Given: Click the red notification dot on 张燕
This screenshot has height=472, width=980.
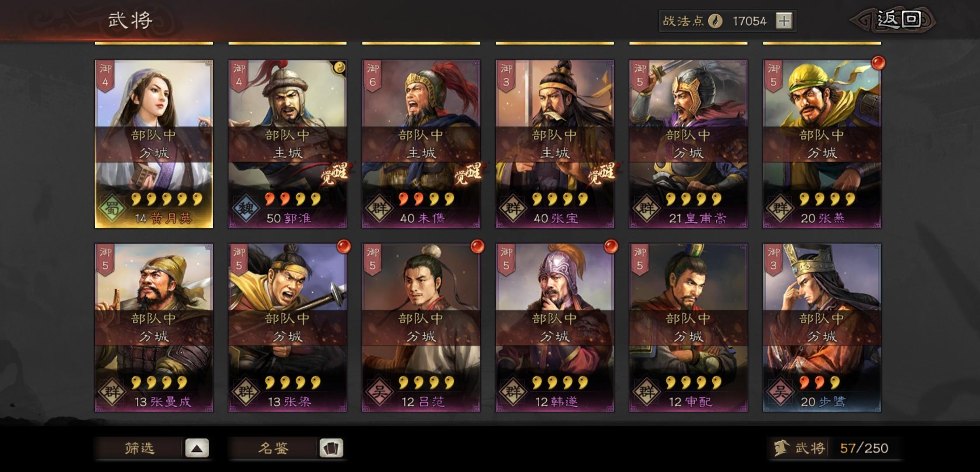Looking at the screenshot, I should [x=878, y=63].
